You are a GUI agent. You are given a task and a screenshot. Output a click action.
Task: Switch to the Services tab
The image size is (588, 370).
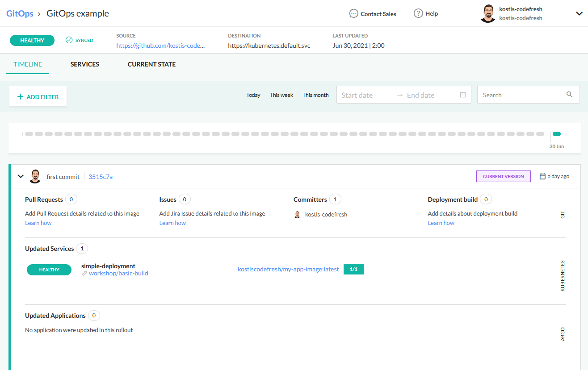(x=84, y=64)
